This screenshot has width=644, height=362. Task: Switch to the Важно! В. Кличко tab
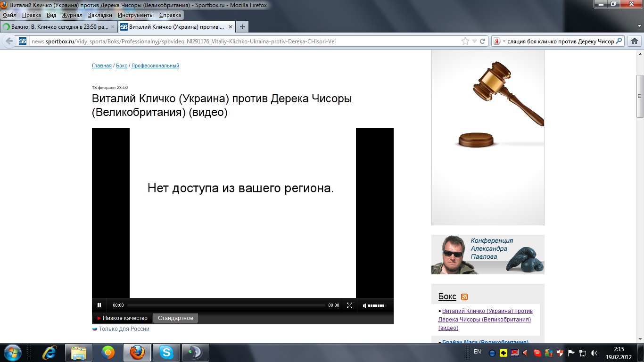[x=57, y=27]
